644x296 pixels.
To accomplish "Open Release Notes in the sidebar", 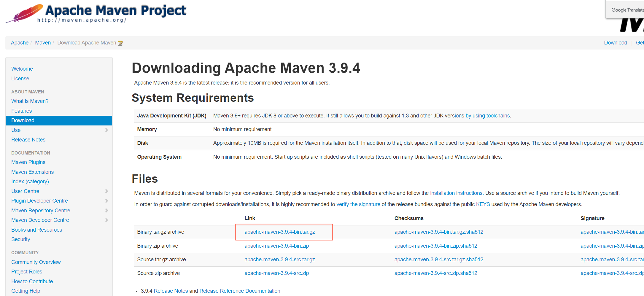I will pyautogui.click(x=28, y=140).
